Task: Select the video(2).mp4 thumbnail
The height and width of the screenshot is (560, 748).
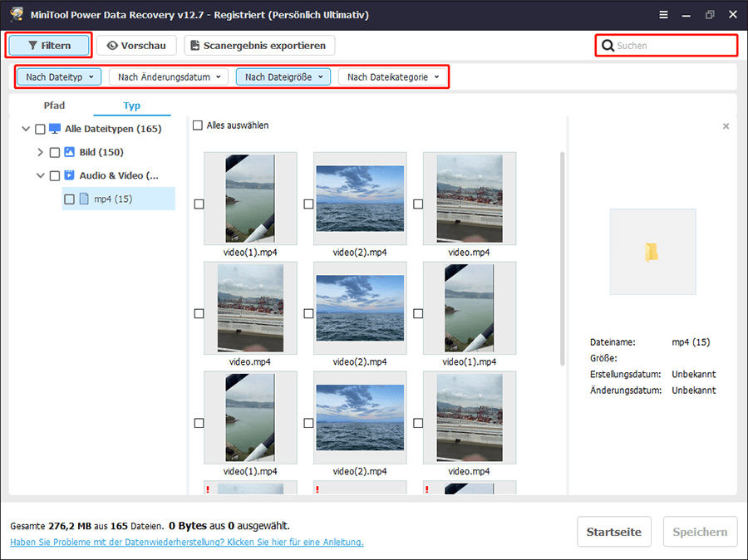Action: (359, 198)
